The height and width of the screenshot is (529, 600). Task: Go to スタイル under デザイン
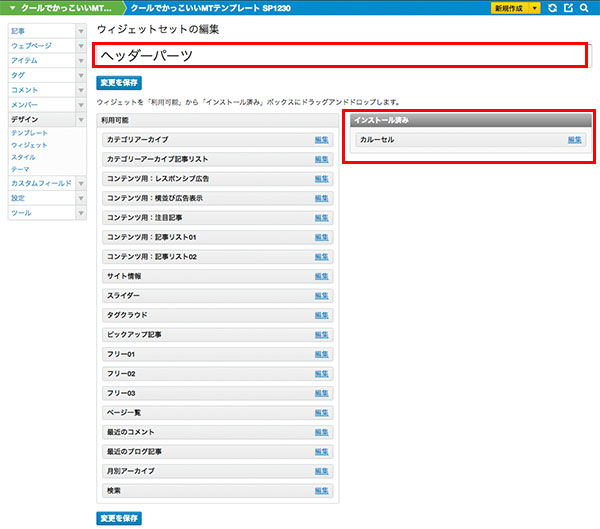pos(23,157)
